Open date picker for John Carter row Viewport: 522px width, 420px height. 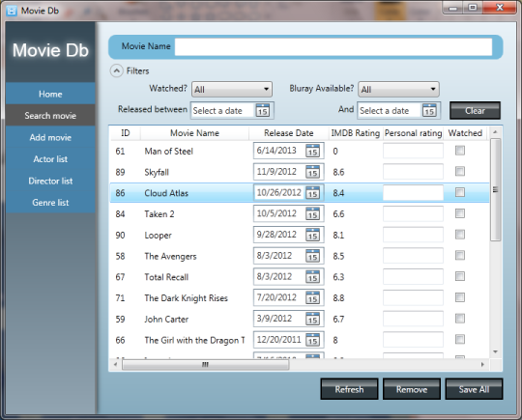click(x=312, y=319)
